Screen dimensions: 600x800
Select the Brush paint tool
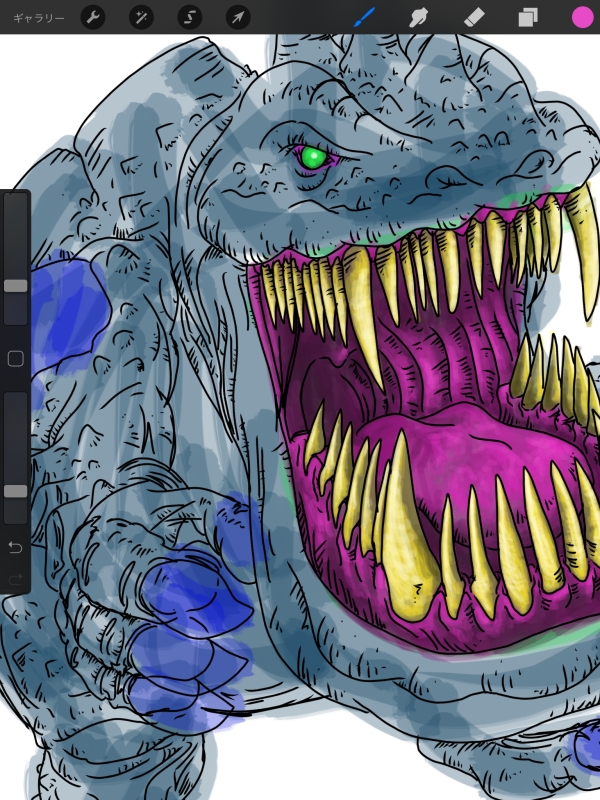[x=363, y=17]
